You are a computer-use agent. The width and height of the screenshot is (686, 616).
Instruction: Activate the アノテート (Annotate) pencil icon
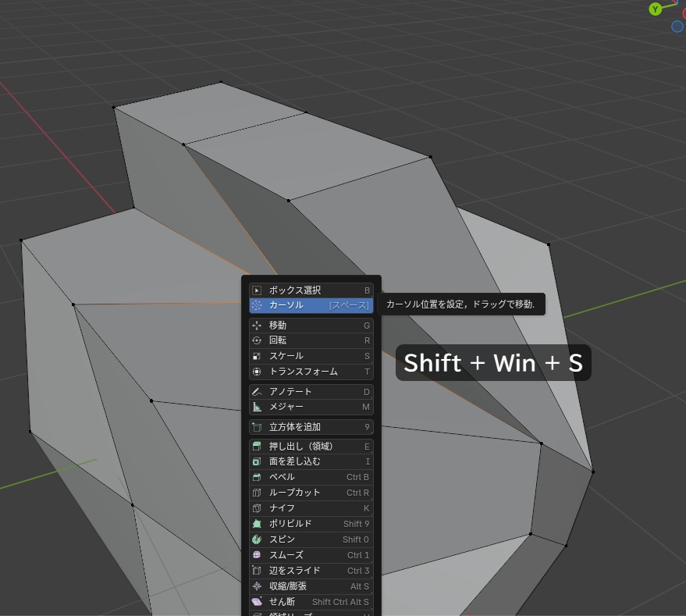click(x=257, y=391)
